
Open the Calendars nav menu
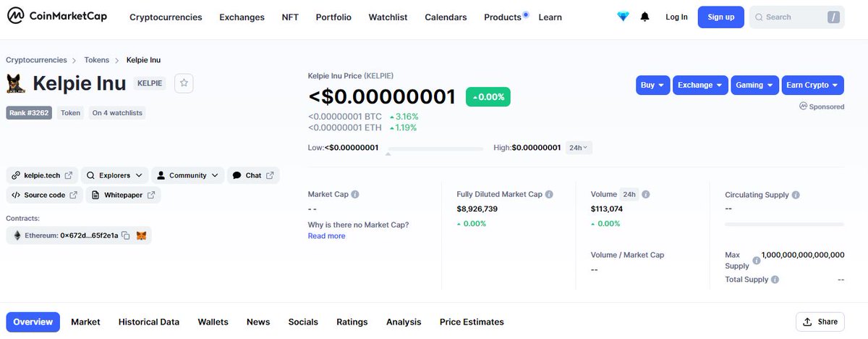pos(446,17)
